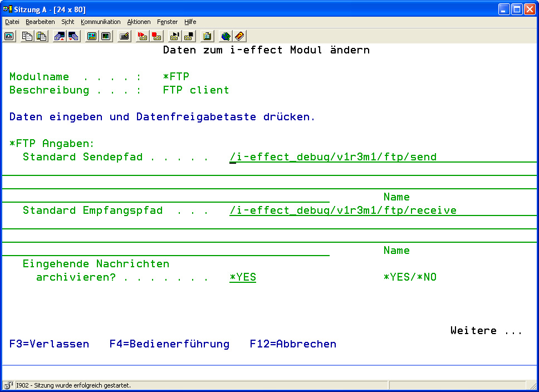Click the Standard Sendepfad input field
This screenshot has height=392, width=539.
click(333, 157)
